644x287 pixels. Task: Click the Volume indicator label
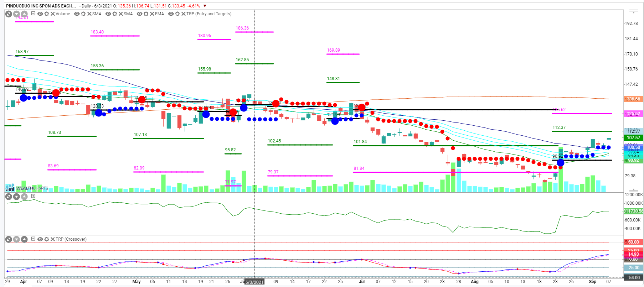click(x=63, y=14)
